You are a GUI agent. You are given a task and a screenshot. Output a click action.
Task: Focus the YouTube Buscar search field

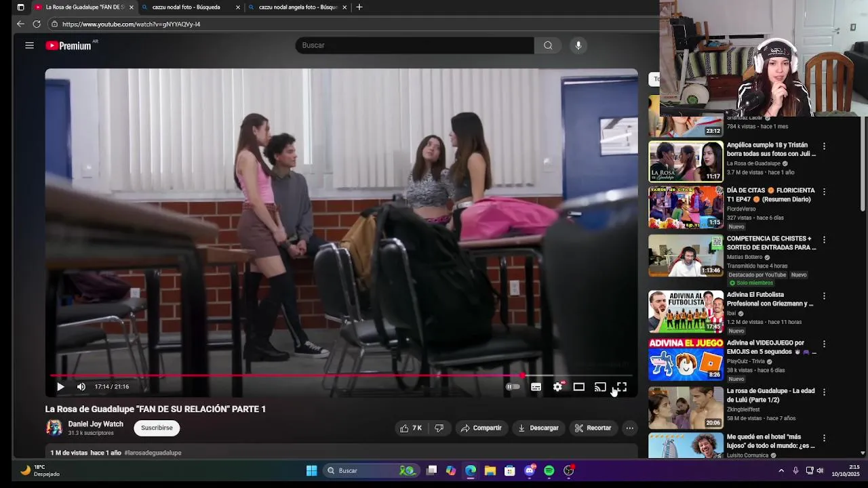coord(414,45)
